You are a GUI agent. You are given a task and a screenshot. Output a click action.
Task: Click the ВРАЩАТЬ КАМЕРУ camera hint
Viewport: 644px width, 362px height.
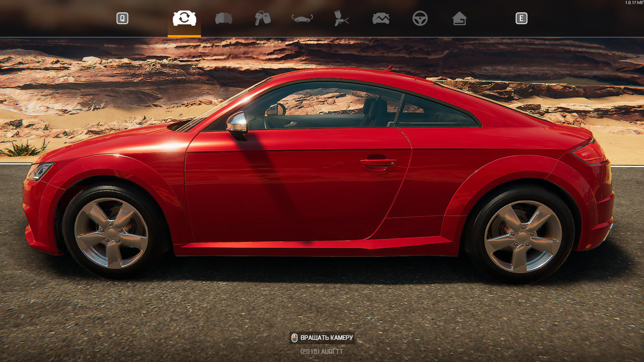point(326,338)
